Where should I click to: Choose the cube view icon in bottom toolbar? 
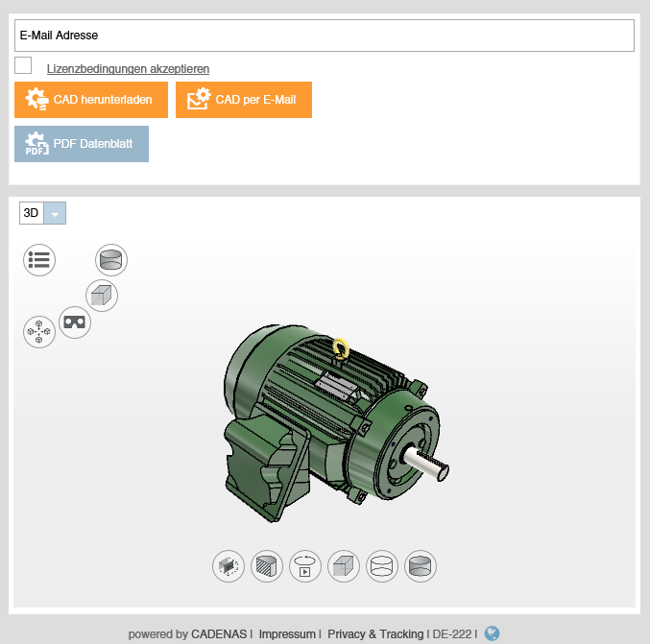(x=344, y=566)
